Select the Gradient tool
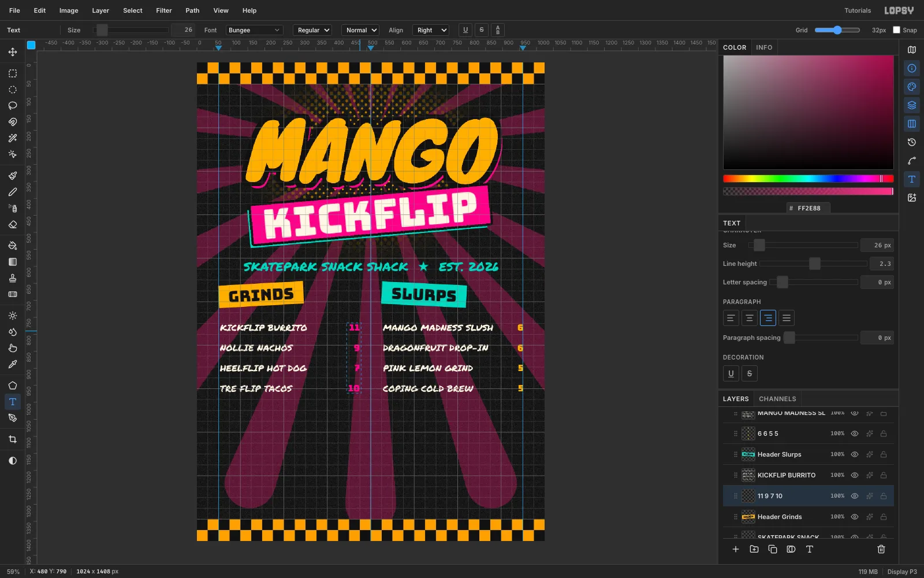 [13, 262]
